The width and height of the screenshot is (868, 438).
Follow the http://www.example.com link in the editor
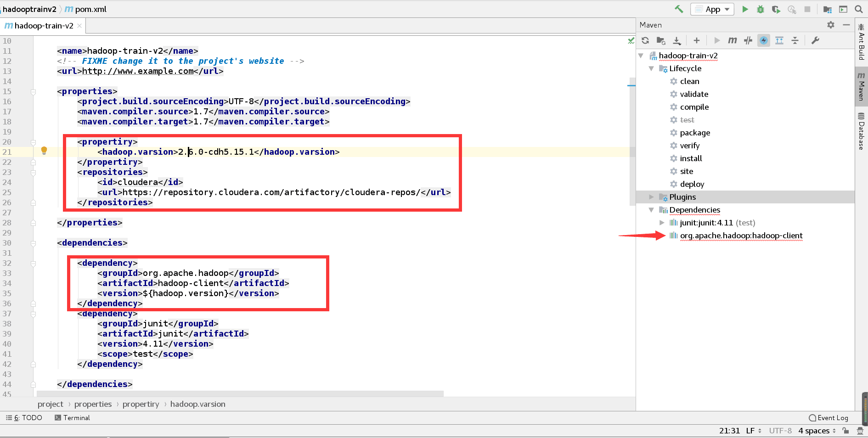(x=138, y=71)
